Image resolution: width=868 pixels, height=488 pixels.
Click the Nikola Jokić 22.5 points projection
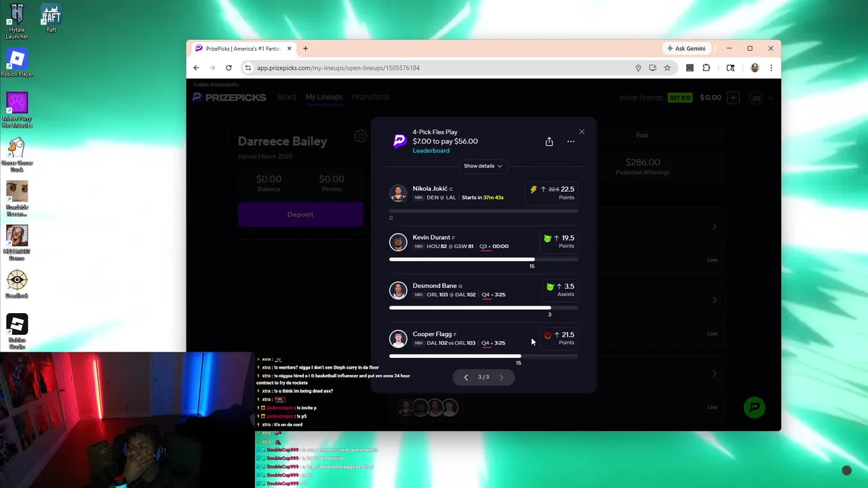[552, 192]
